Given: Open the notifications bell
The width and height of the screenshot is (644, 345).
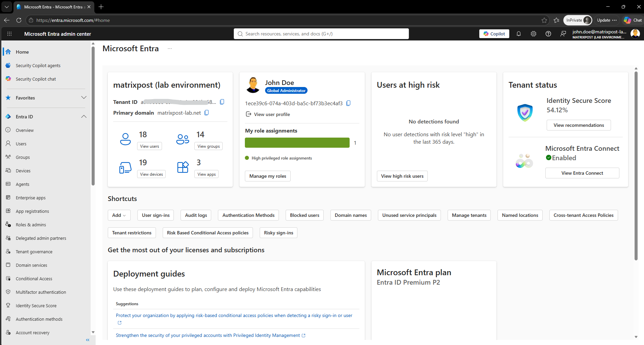Looking at the screenshot, I should [519, 34].
